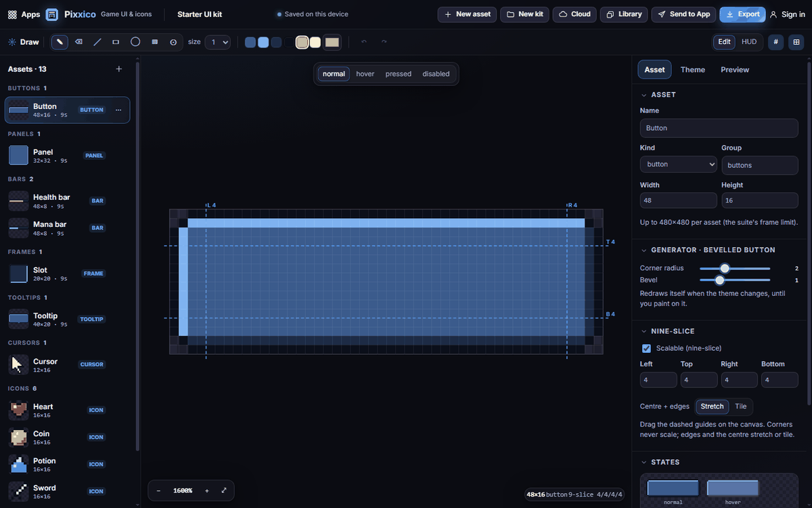Screen dimensions: 812x508
Task: Click the Send to App button
Action: click(683, 14)
